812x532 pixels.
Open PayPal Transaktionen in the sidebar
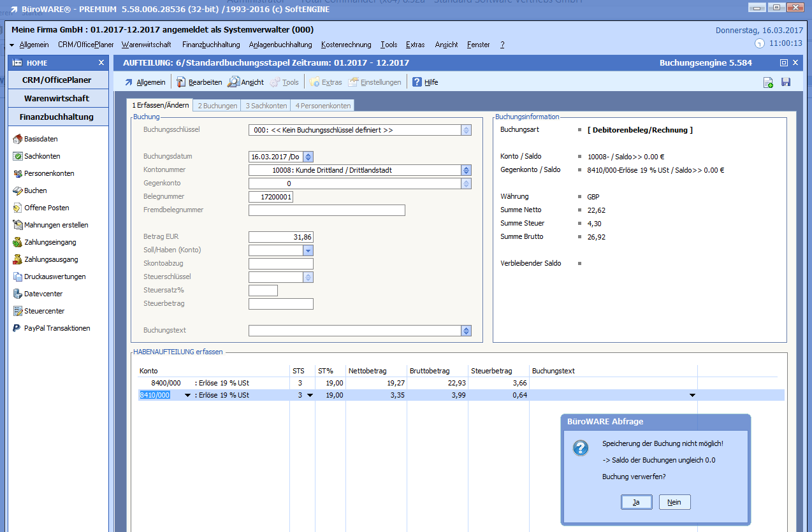[x=57, y=328]
